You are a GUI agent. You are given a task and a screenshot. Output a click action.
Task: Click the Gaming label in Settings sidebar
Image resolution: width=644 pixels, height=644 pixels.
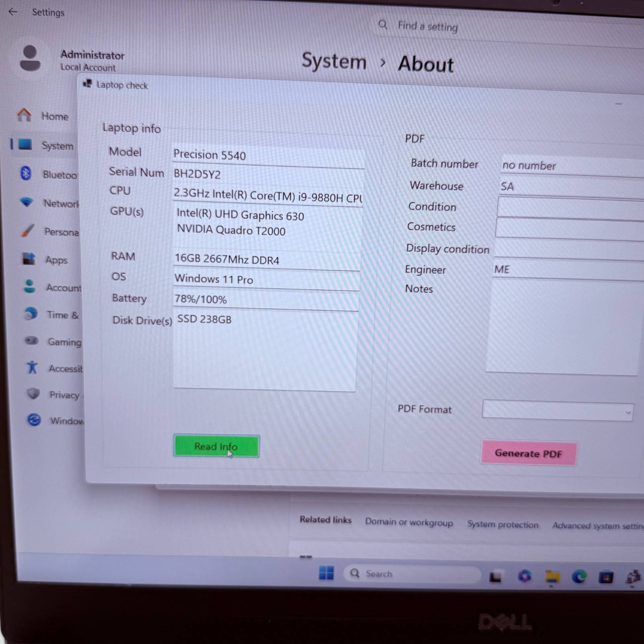pos(64,342)
